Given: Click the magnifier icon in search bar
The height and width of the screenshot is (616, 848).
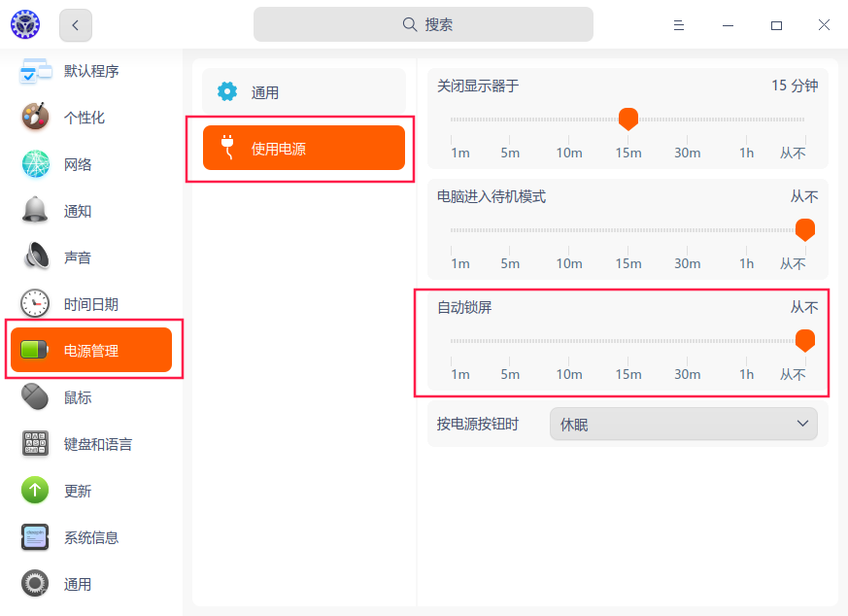Looking at the screenshot, I should 410,24.
